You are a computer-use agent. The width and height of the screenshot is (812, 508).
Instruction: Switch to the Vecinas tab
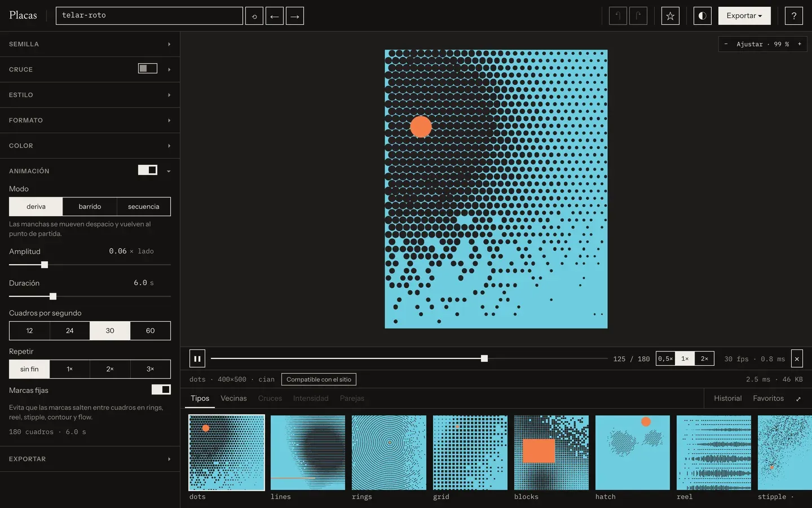pos(233,398)
